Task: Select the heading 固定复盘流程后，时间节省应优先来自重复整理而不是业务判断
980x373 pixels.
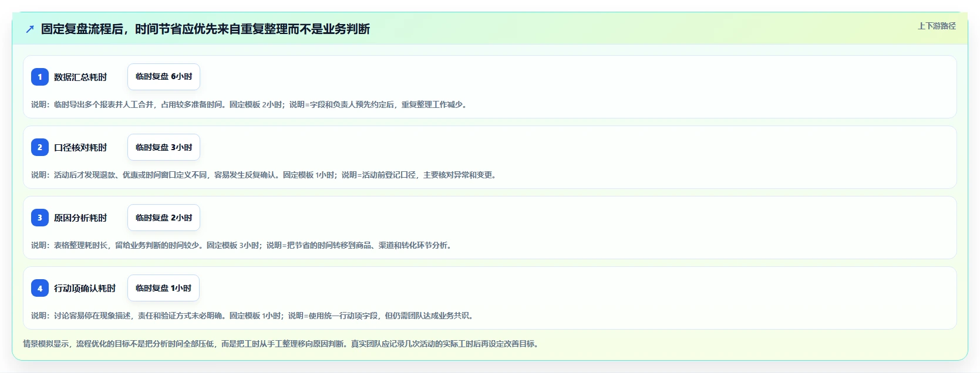Action: (206, 29)
